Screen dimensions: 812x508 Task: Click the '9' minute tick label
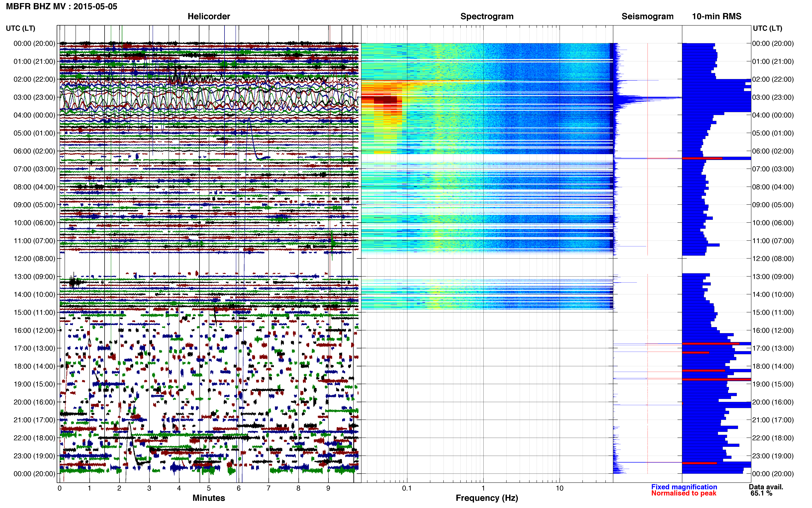pyautogui.click(x=328, y=488)
